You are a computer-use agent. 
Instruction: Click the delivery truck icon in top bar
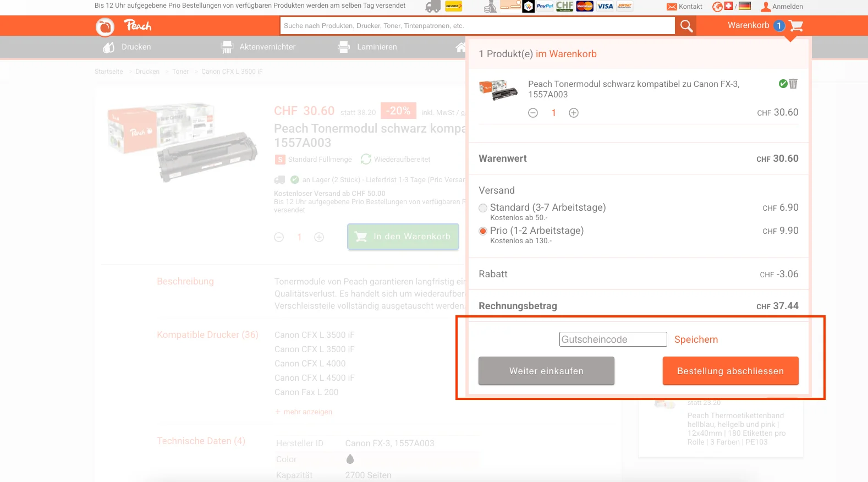click(x=433, y=7)
